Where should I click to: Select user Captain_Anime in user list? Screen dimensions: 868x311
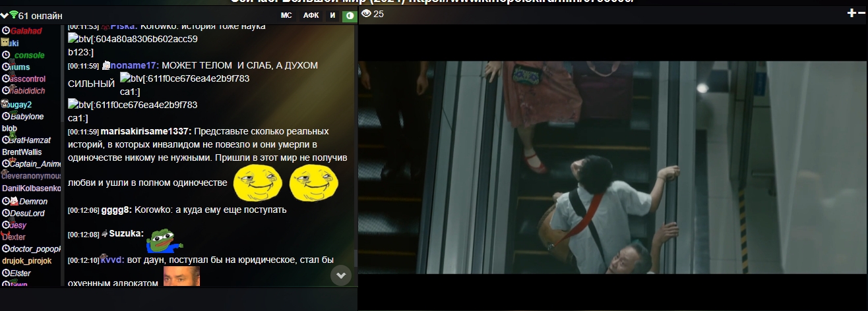point(36,164)
